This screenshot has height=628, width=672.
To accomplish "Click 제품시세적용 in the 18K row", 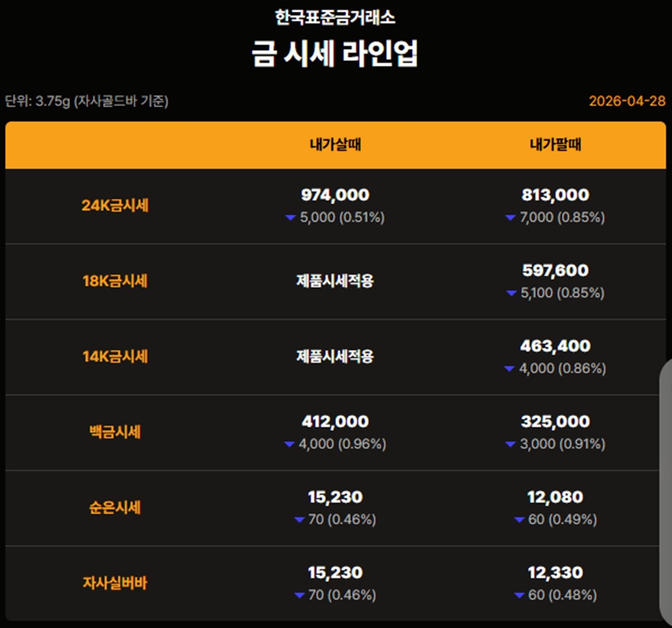I will (x=335, y=281).
